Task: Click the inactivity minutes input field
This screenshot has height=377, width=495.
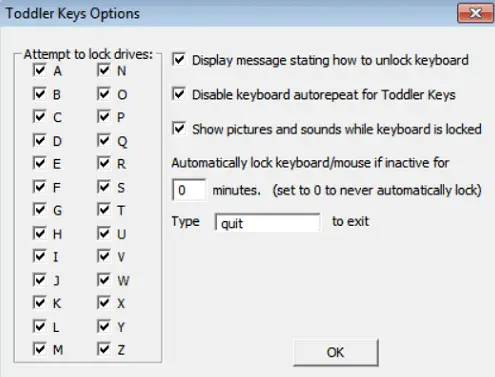Action: [x=189, y=190]
